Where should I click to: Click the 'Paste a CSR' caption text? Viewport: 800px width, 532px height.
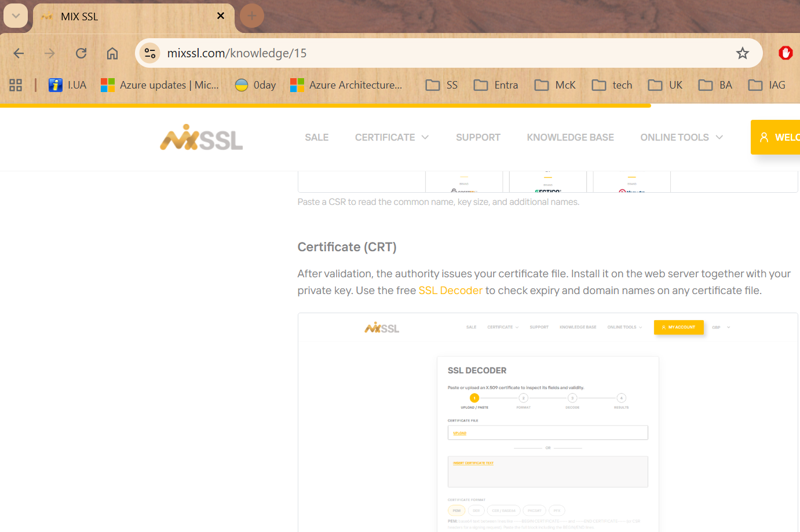(x=439, y=202)
